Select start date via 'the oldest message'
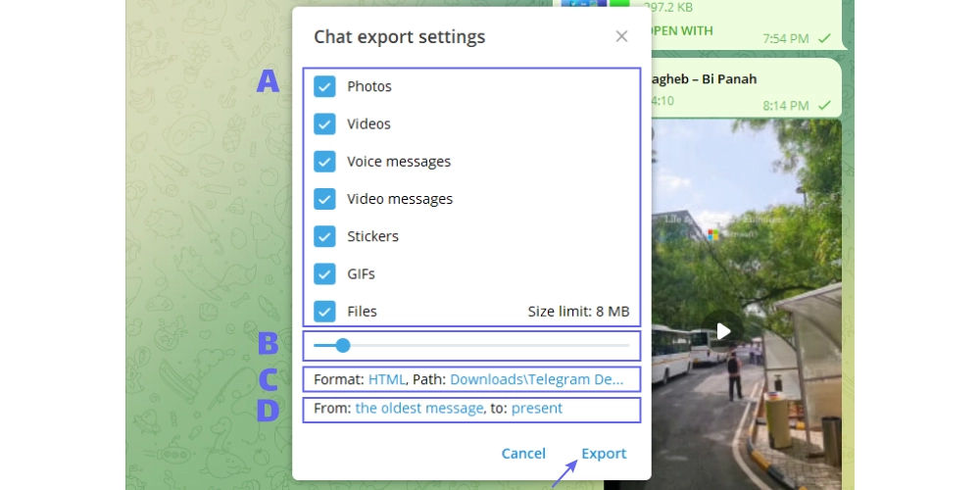The width and height of the screenshot is (980, 490). 418,408
